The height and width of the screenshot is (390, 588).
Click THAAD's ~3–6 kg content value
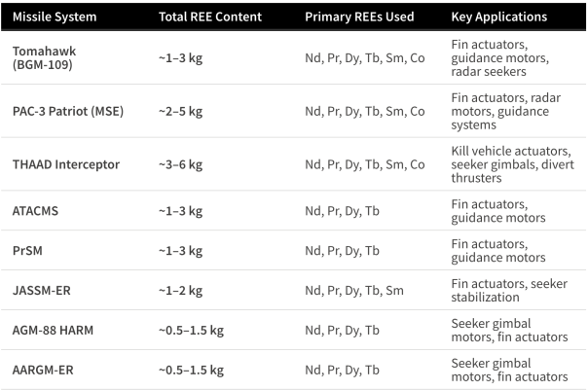coord(180,164)
